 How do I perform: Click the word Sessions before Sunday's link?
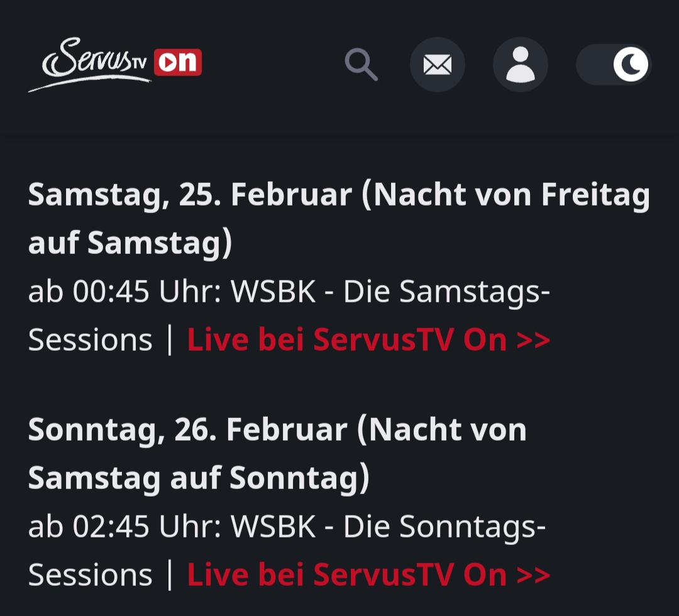pos(90,575)
